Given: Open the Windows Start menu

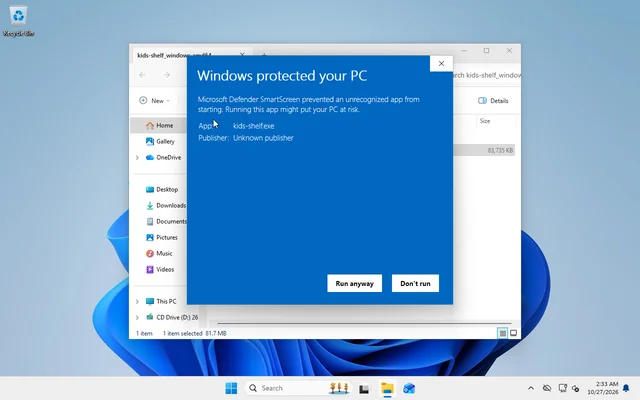Looking at the screenshot, I should (231, 388).
